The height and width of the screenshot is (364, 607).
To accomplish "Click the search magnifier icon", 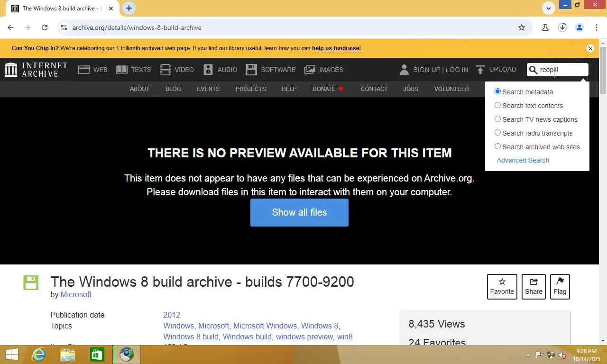I will [533, 70].
